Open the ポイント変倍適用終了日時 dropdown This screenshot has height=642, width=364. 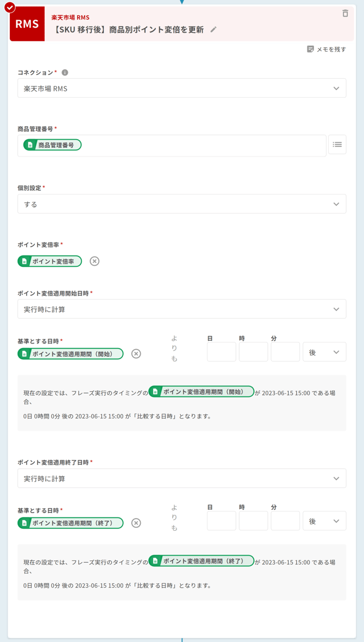pyautogui.click(x=181, y=478)
